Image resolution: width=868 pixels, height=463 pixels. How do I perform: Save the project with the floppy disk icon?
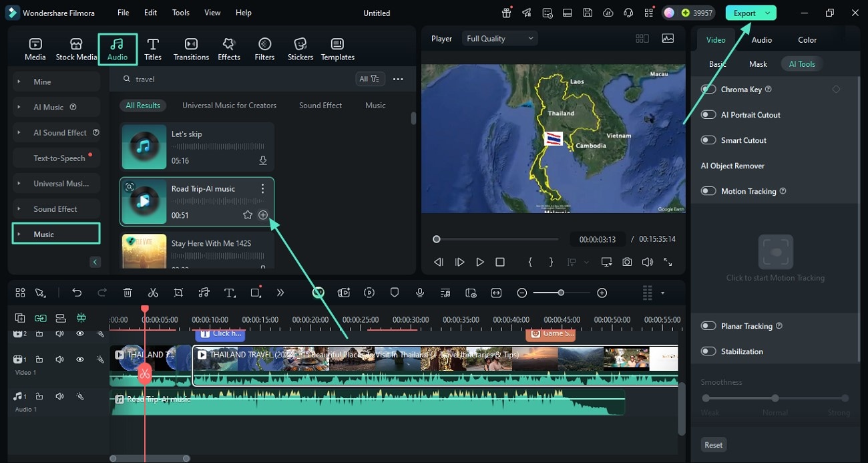point(588,13)
